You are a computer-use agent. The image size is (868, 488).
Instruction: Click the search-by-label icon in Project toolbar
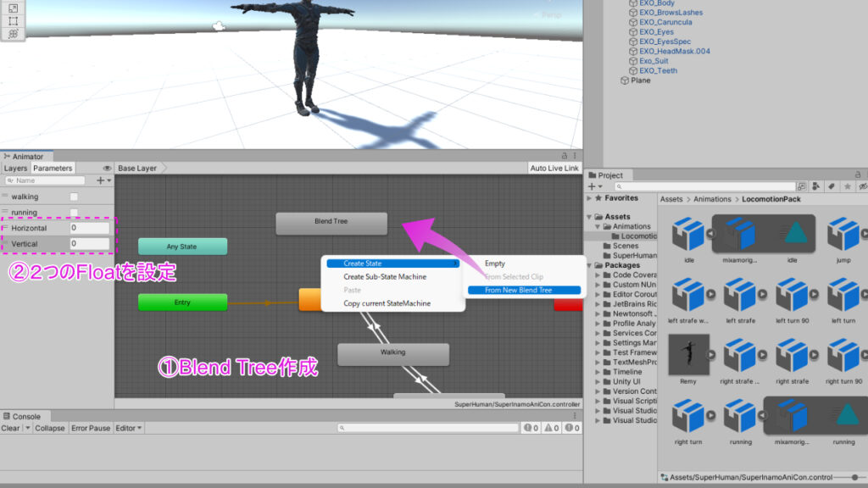click(x=832, y=185)
